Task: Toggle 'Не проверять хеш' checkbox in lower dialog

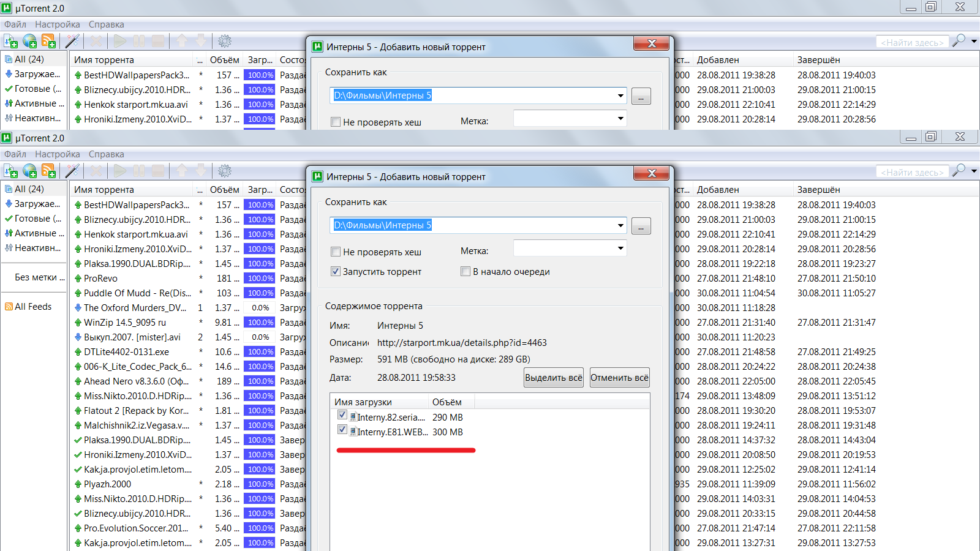Action: 336,252
